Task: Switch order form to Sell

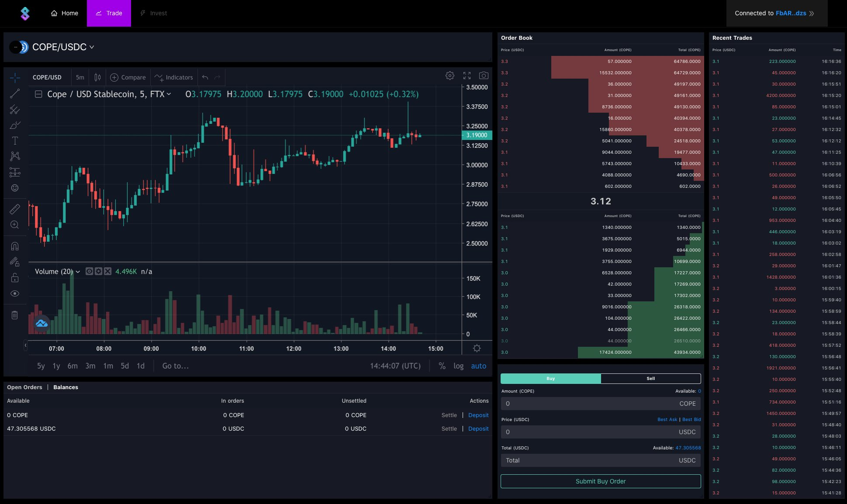Action: tap(650, 379)
